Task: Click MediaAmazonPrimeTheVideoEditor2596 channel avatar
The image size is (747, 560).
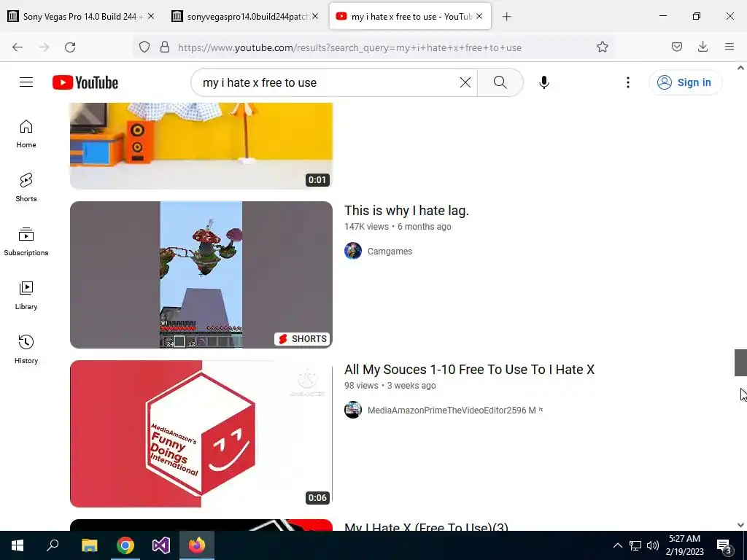Action: coord(353,410)
